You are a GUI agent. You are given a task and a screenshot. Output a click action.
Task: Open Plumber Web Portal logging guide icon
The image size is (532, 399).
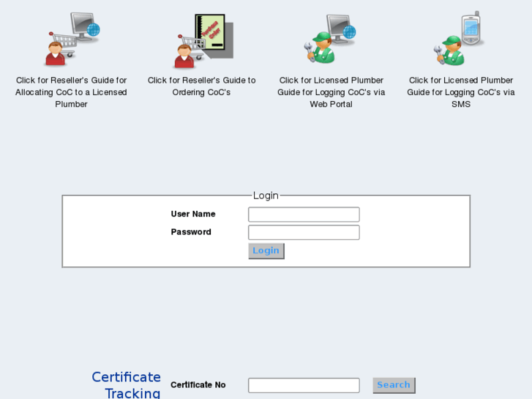[x=330, y=39]
